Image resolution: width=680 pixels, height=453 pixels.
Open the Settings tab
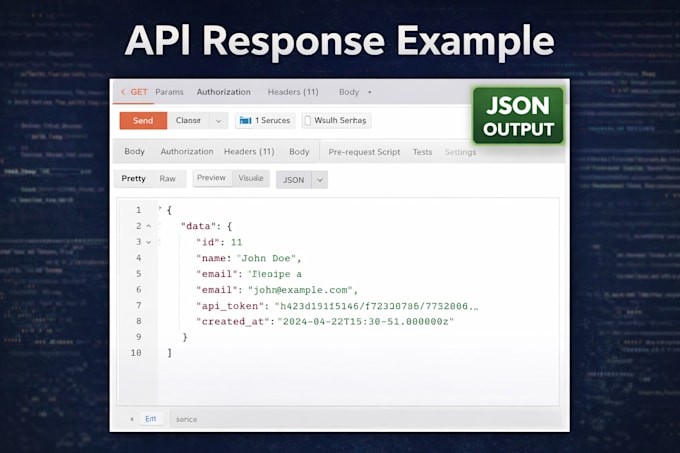(460, 152)
